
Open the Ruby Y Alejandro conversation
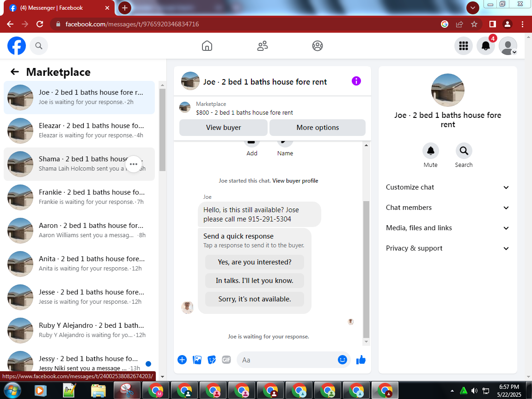tap(79, 330)
